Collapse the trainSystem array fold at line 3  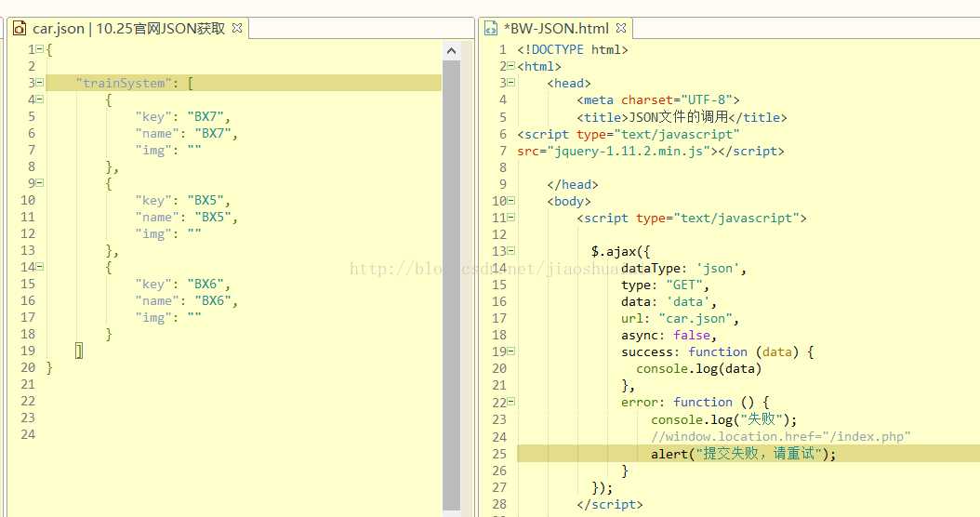click(39, 83)
